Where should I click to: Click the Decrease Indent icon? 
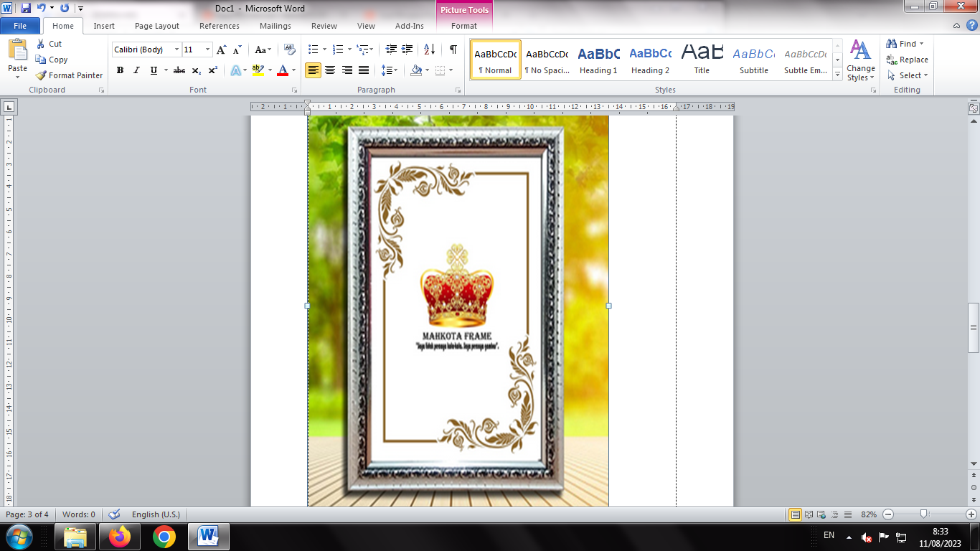391,50
